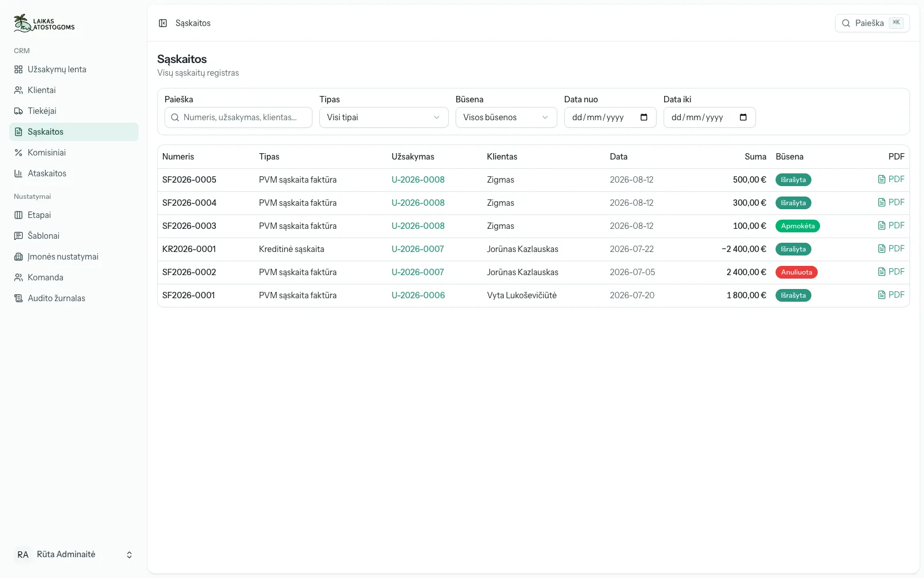Download PDF for SF2026-0004

pos(891,202)
